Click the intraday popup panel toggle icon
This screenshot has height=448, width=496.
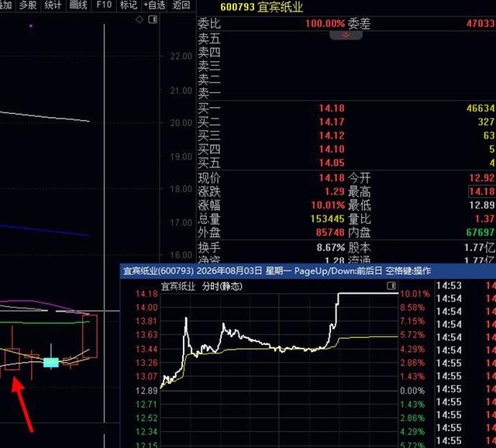tap(391, 286)
